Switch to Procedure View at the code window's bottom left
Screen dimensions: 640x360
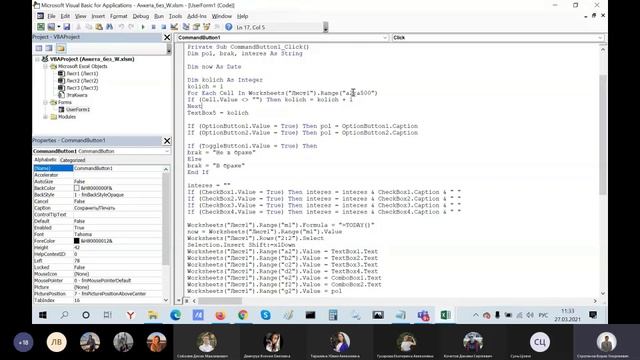179,301
